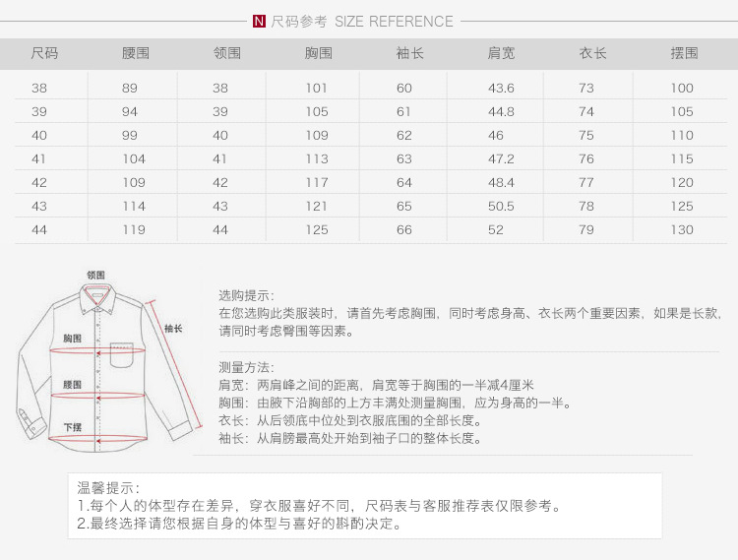Image resolution: width=738 pixels, height=560 pixels.
Task: Click chest value 101
Action: click(x=316, y=88)
